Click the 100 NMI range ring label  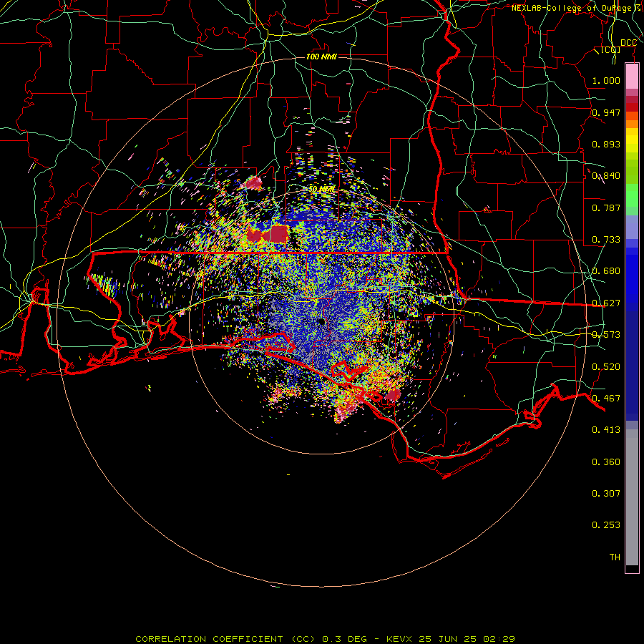coord(321,57)
